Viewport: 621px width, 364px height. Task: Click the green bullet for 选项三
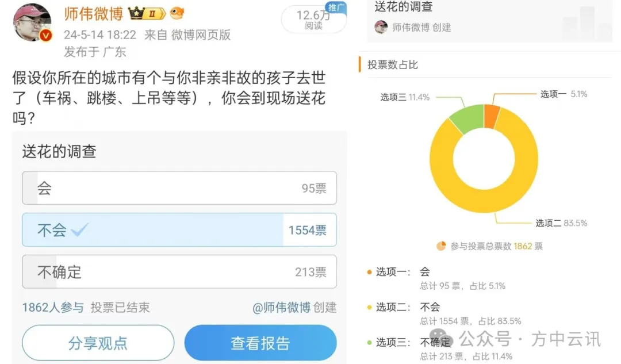coord(369,343)
